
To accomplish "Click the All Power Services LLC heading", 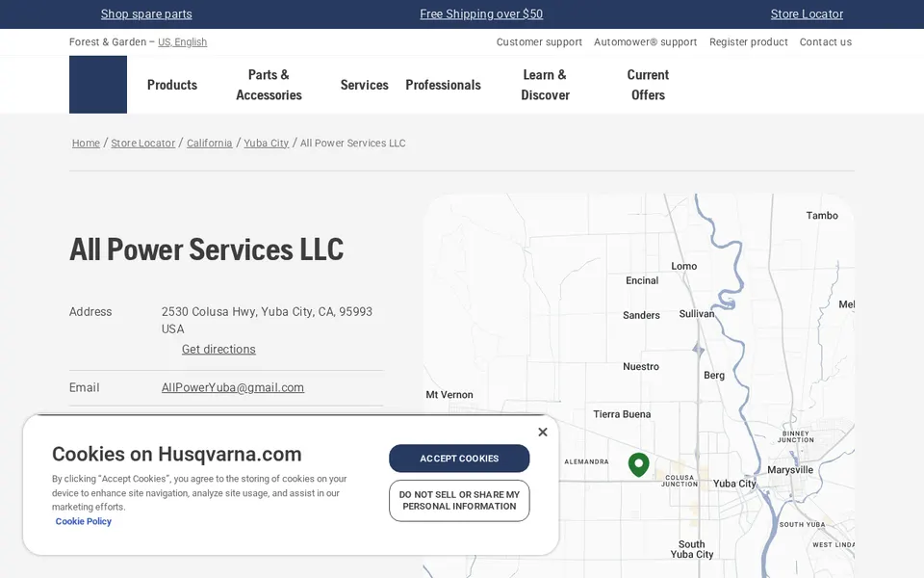I will [x=206, y=250].
